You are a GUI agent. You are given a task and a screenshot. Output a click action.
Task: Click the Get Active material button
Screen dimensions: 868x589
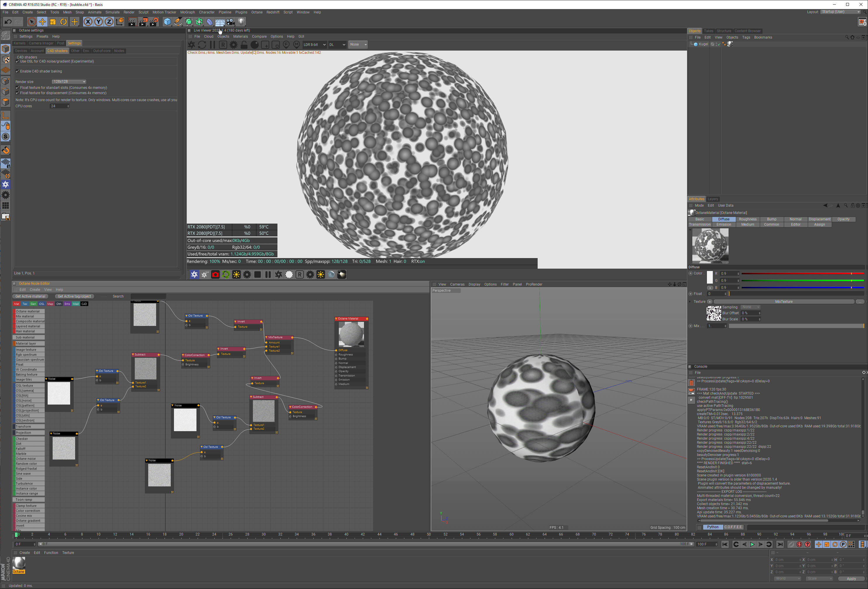(30, 296)
